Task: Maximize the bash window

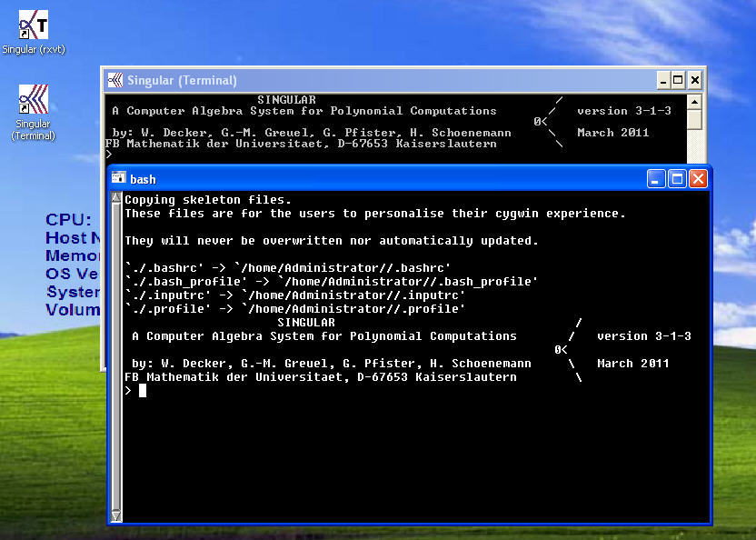Action: 677,179
